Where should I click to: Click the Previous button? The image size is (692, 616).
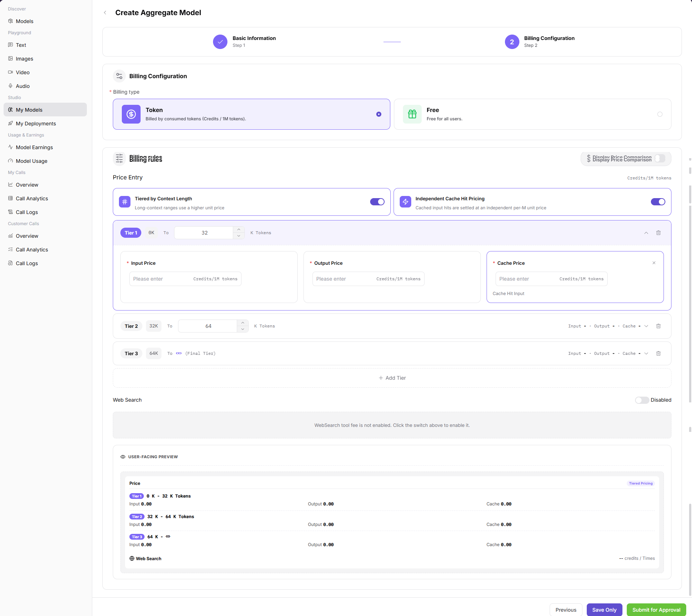point(566,610)
